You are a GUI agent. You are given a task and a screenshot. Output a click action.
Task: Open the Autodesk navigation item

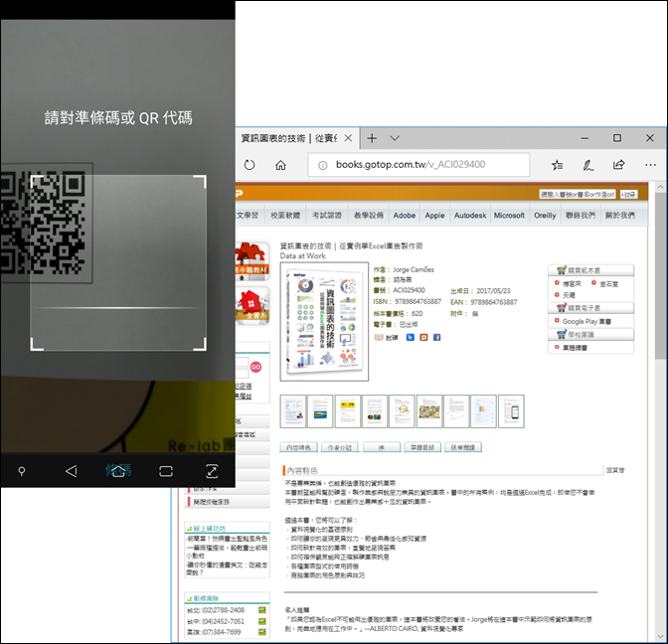click(470, 216)
